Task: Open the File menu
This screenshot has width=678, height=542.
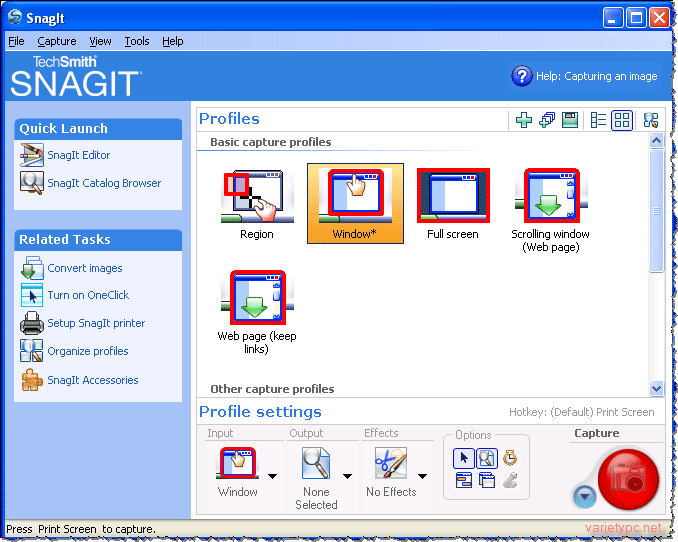Action: click(16, 41)
